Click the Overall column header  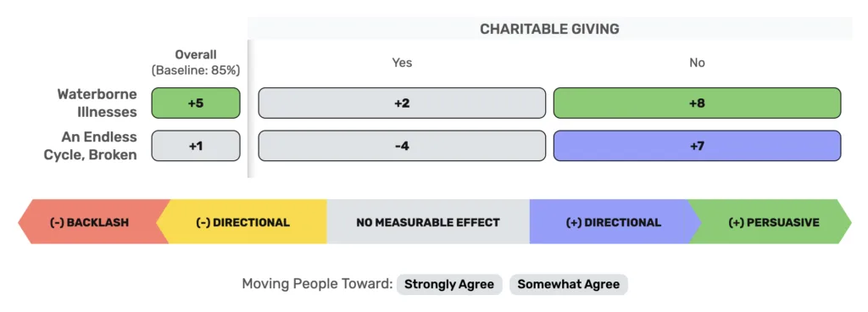tap(196, 55)
